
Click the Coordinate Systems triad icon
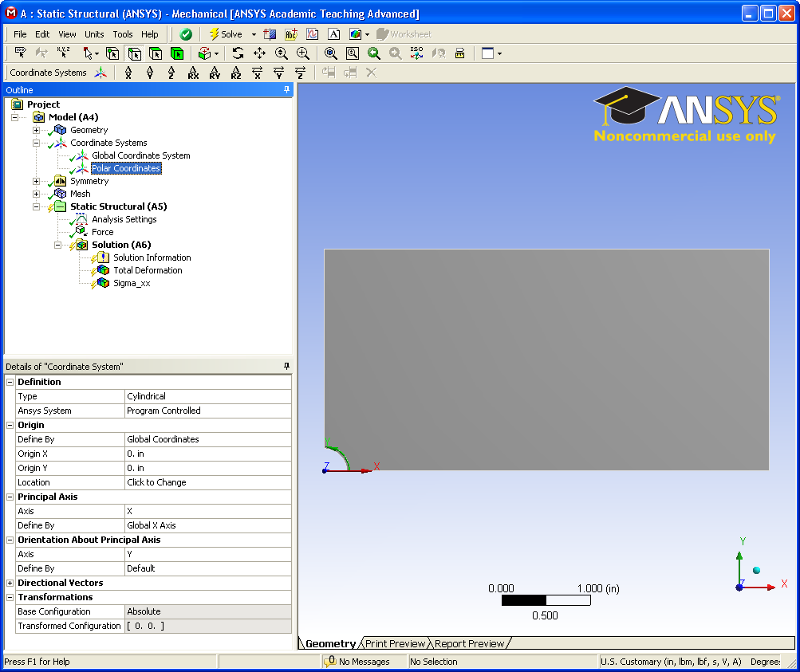[100, 73]
